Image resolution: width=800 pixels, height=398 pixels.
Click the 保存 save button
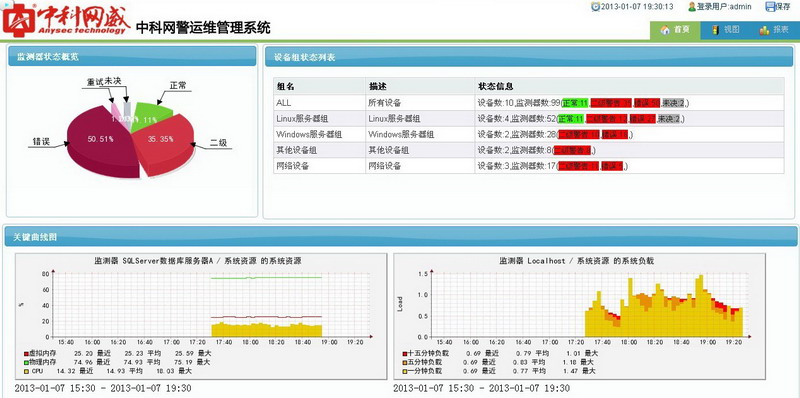pyautogui.click(x=778, y=7)
